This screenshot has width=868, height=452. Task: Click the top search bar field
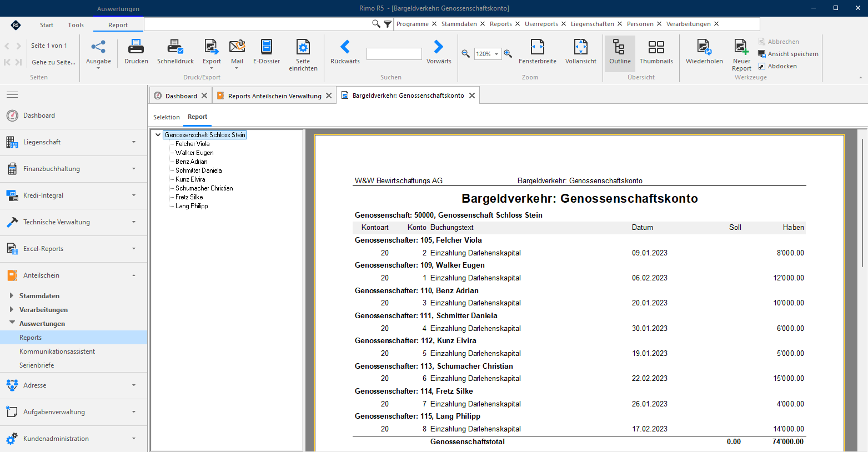[258, 24]
